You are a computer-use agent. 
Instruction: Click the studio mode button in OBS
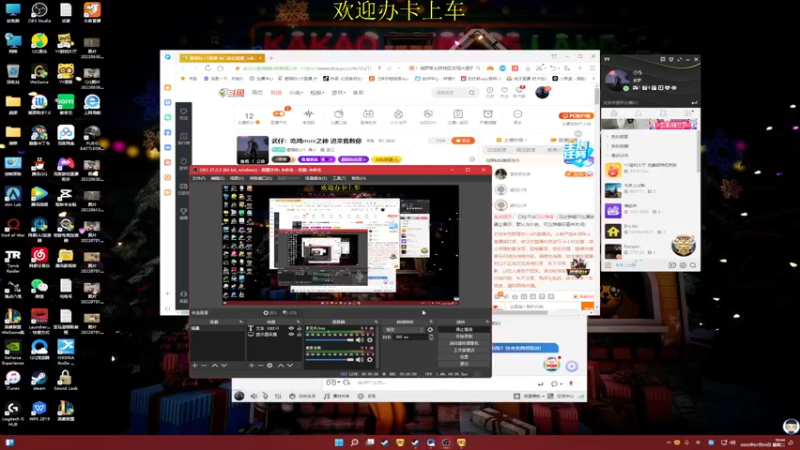[x=464, y=350]
